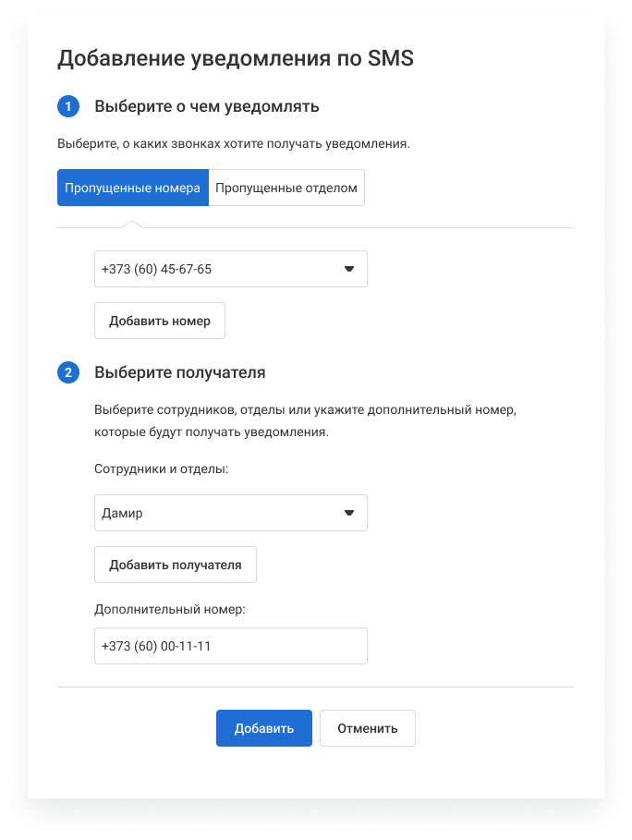Click the Выберите о чем уведомлять heading
This screenshot has height=840, width=632.
pos(207,106)
